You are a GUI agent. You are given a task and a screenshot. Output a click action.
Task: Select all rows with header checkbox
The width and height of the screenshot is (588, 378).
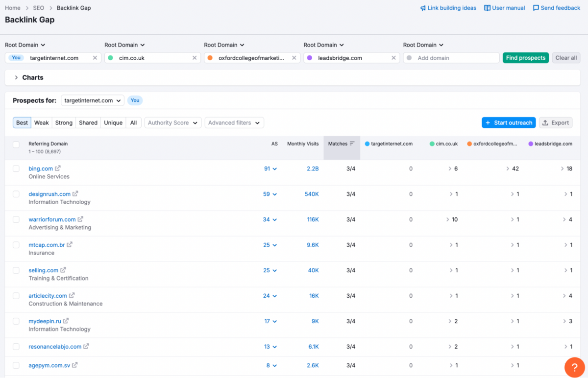coord(16,145)
